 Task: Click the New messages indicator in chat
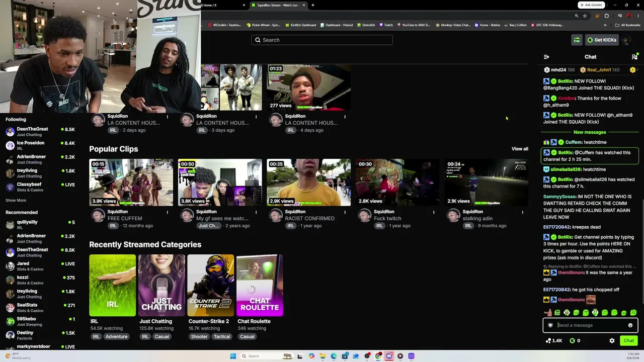pos(590,132)
